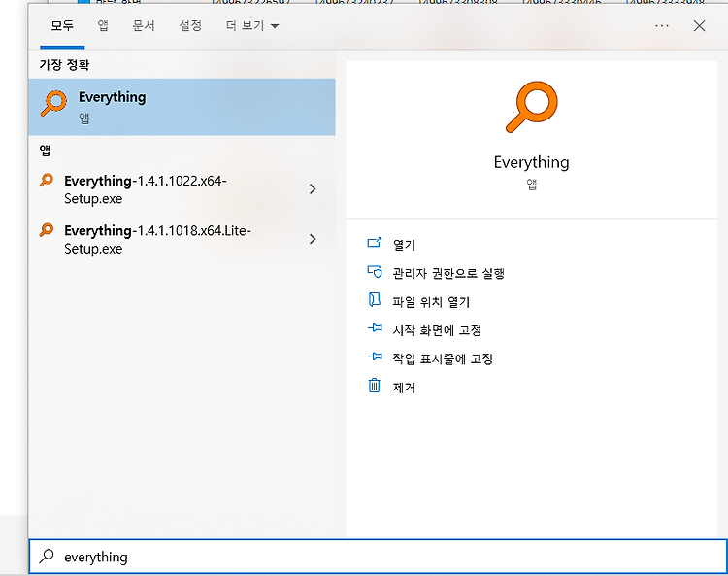
Task: Close the search panel
Action: pos(699,26)
